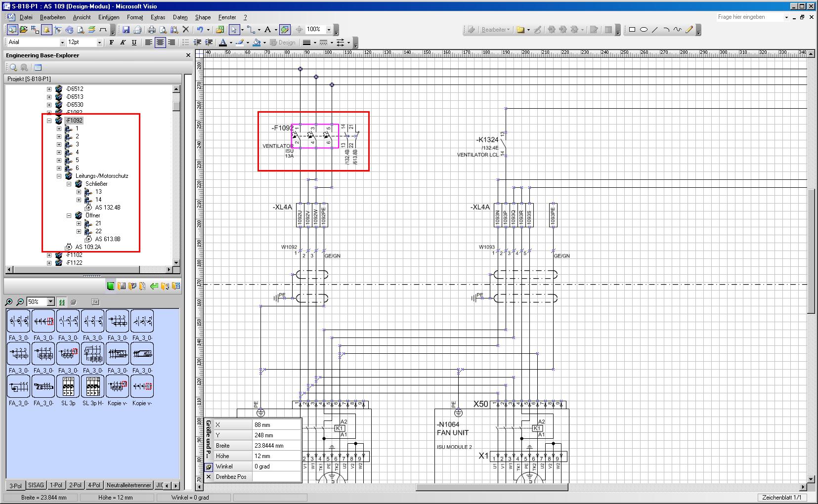Toggle Underline formatting
The width and height of the screenshot is (818, 504).
tap(134, 42)
